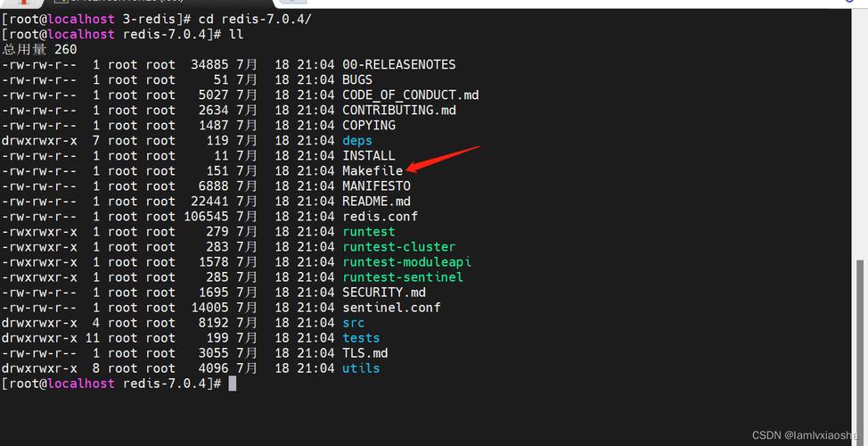Select the file size 1578
This screenshot has width=868, height=446.
coord(214,262)
